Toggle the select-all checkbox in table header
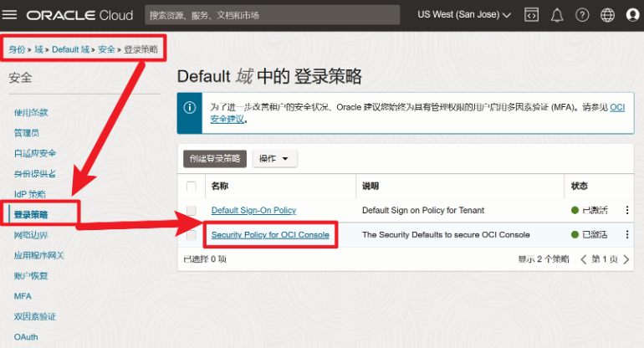This screenshot has height=348, width=644. 192,186
